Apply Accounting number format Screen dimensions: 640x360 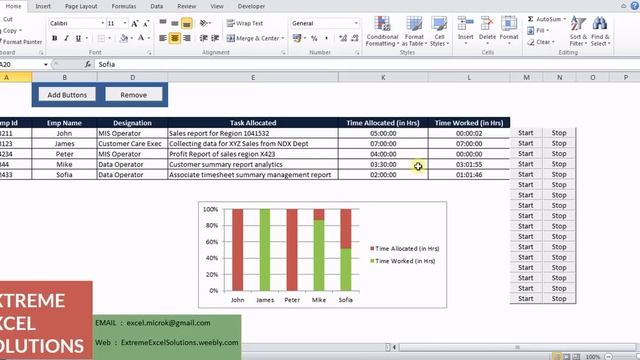pos(297,38)
